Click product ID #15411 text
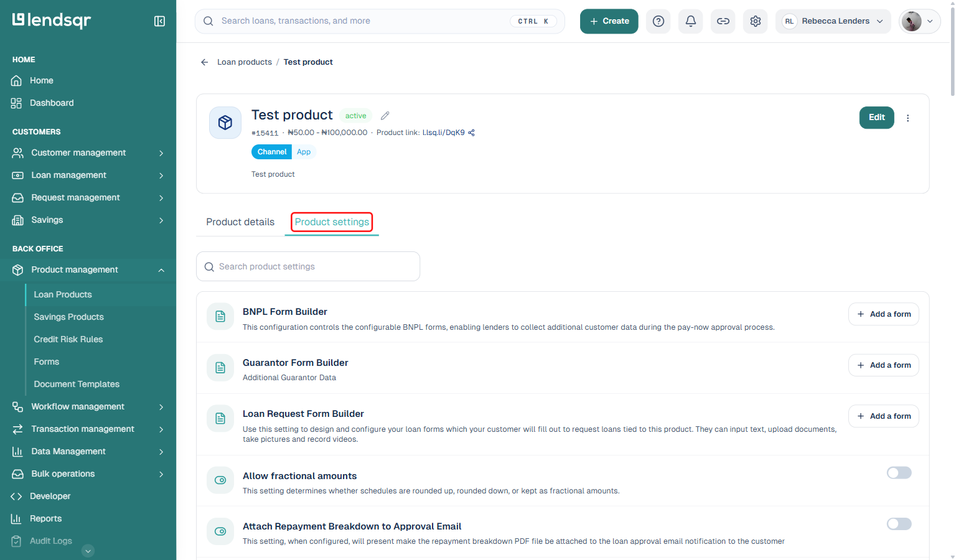This screenshot has width=956, height=560. coord(265,133)
